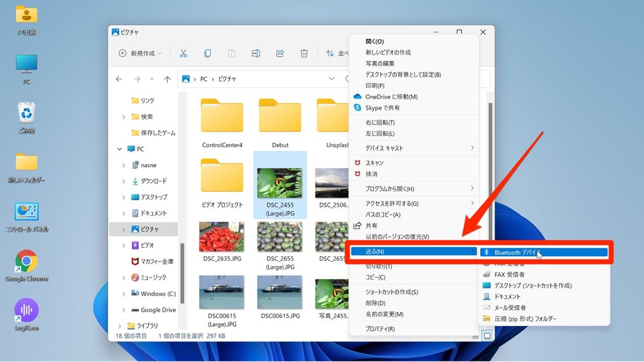Click PC in the address bar breadcrumb

pos(204,79)
